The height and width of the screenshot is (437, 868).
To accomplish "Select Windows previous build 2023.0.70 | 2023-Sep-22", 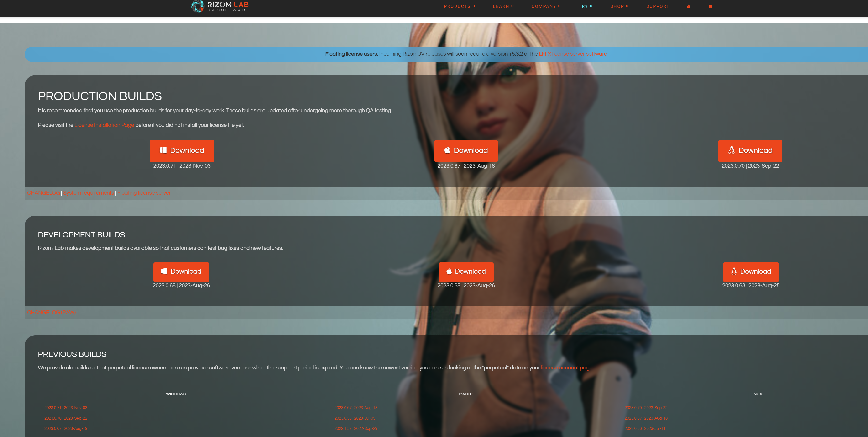I will (x=66, y=418).
